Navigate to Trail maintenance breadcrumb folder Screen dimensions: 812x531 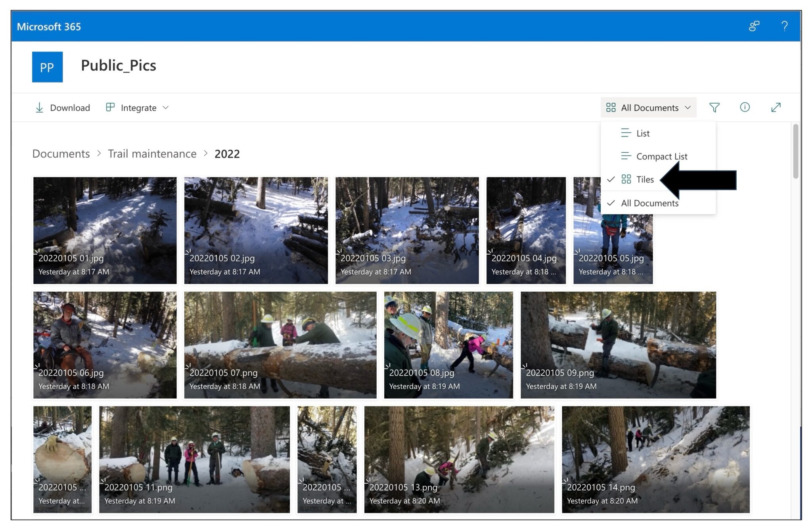[x=152, y=154]
